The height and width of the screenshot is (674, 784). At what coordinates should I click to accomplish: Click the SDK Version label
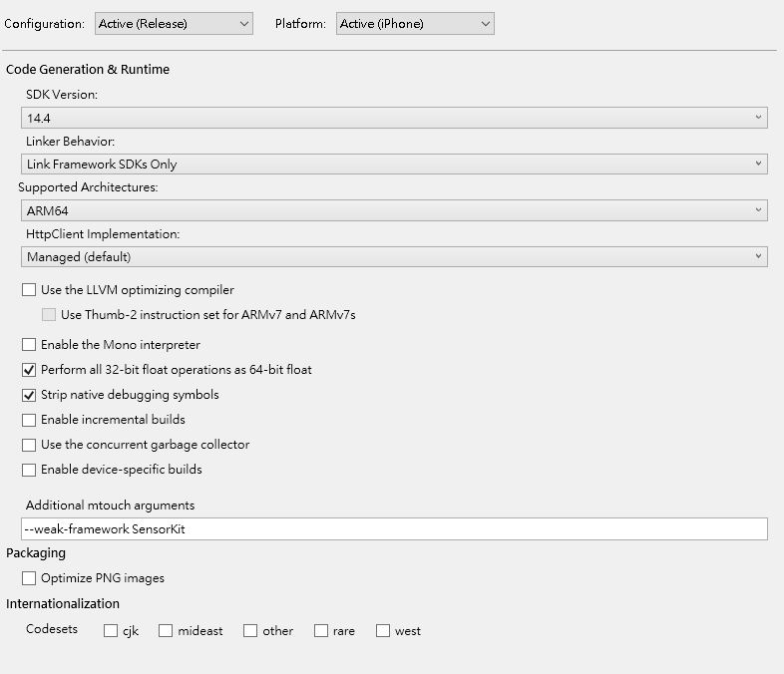coord(62,95)
